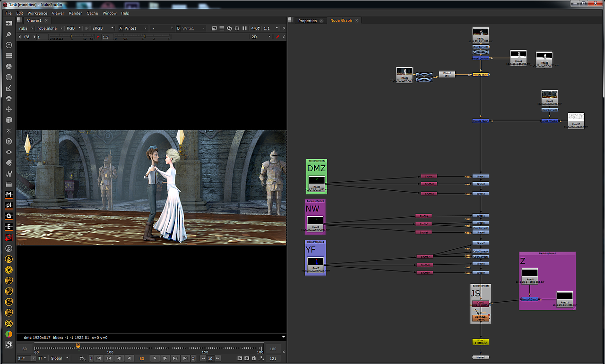Open the E plugin menu icon
The height and width of the screenshot is (364, 605).
(9, 227)
